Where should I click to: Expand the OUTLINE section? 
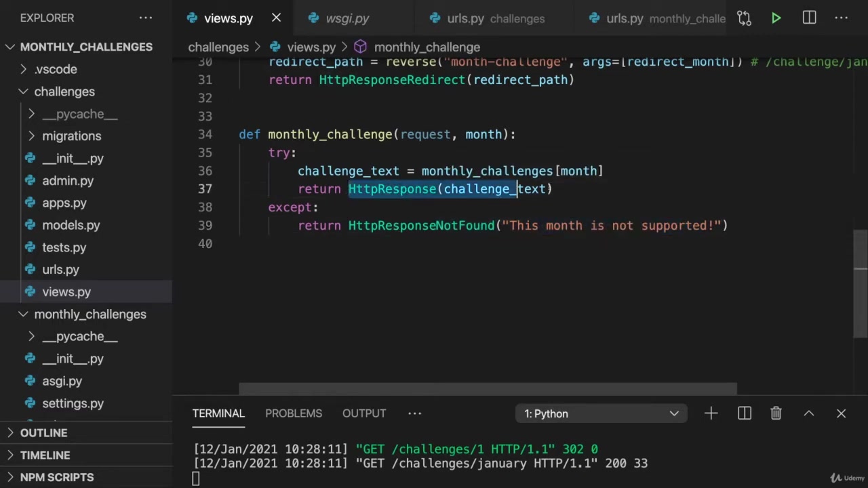tap(43, 433)
